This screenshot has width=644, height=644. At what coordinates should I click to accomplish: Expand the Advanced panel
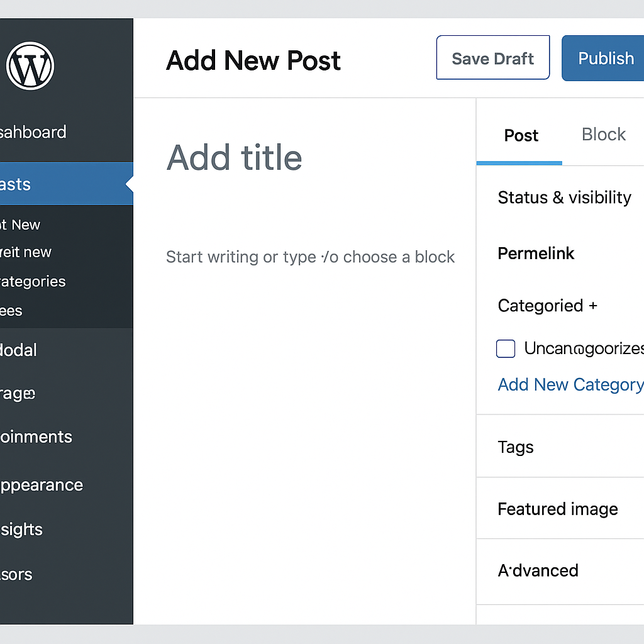[538, 570]
